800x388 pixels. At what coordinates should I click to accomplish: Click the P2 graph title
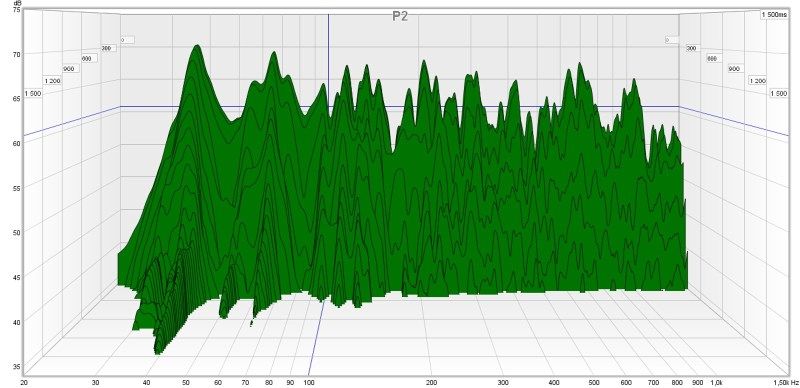click(x=399, y=16)
